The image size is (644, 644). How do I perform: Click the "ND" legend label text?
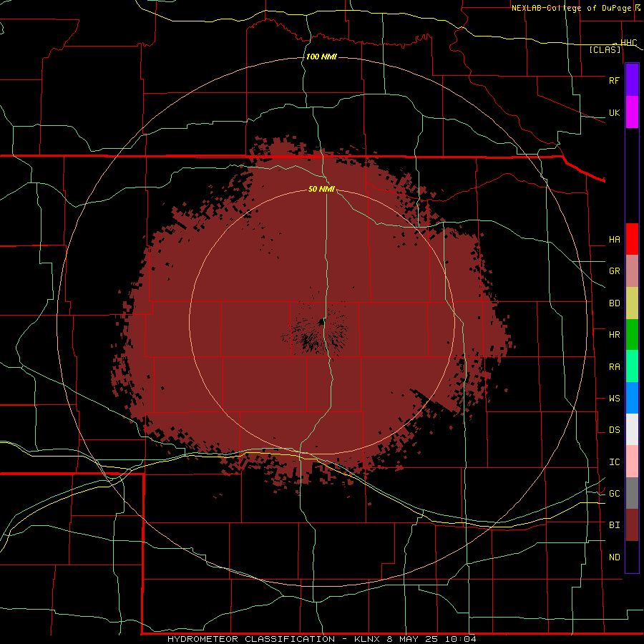[x=614, y=557]
